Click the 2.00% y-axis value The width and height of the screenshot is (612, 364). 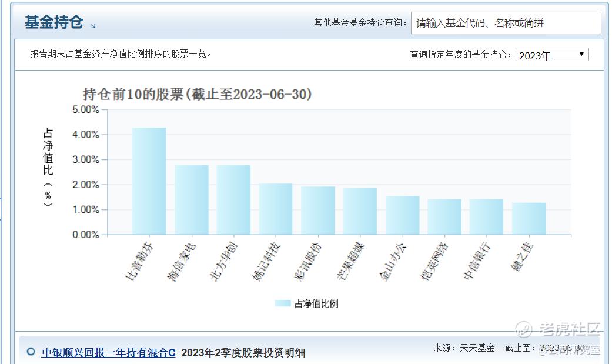86,185
